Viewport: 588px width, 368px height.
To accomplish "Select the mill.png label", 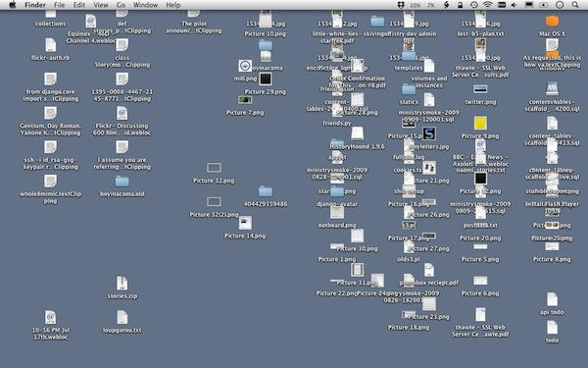I will coord(245,79).
